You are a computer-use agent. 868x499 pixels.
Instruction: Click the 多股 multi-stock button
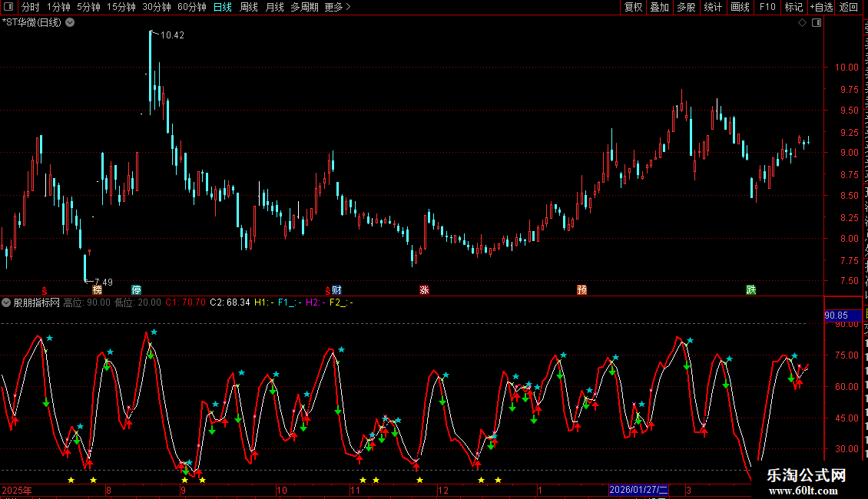(686, 7)
